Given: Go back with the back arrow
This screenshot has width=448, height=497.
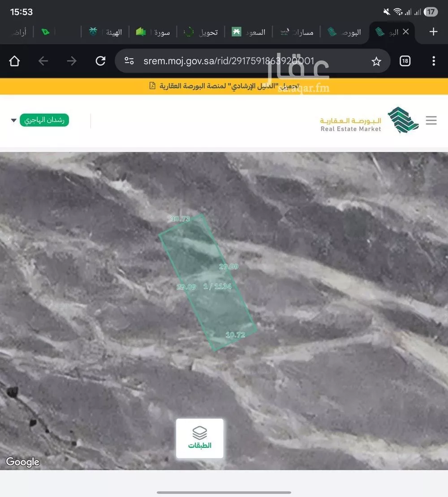Looking at the screenshot, I should 43,61.
